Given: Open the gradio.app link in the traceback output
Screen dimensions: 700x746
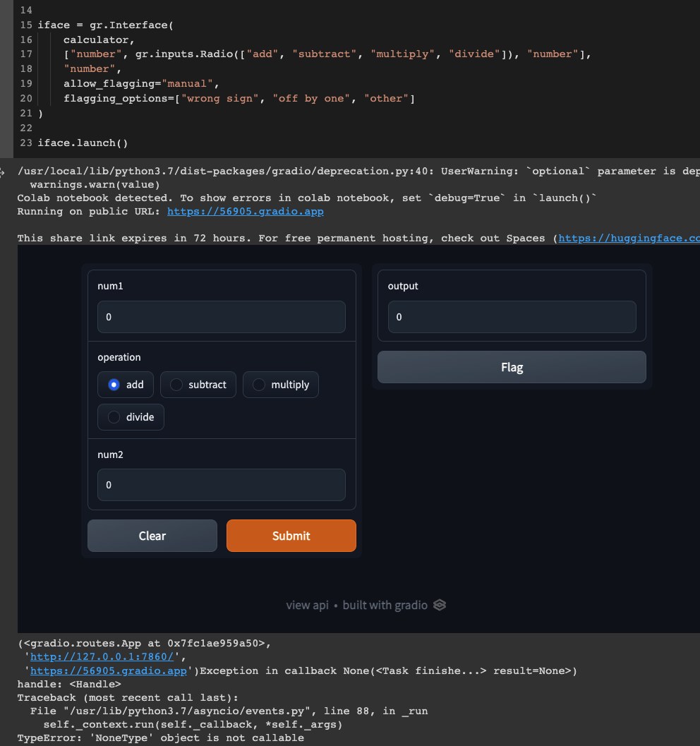Looking at the screenshot, I should pos(108,670).
